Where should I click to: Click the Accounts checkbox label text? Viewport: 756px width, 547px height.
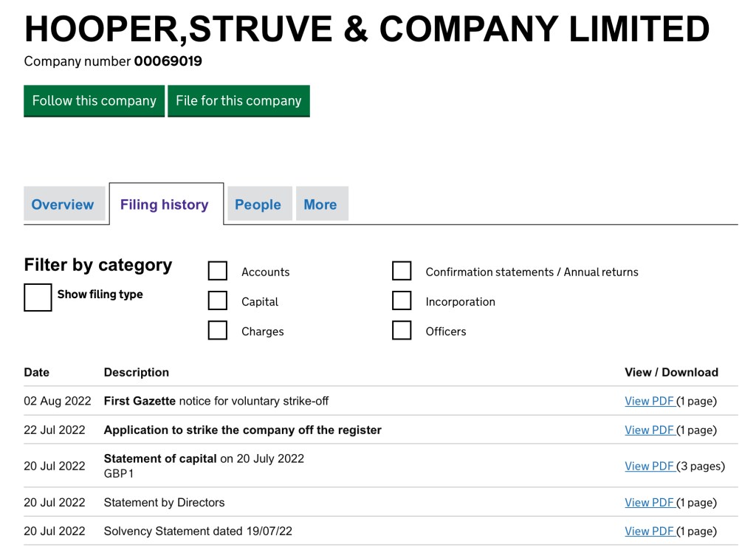265,272
